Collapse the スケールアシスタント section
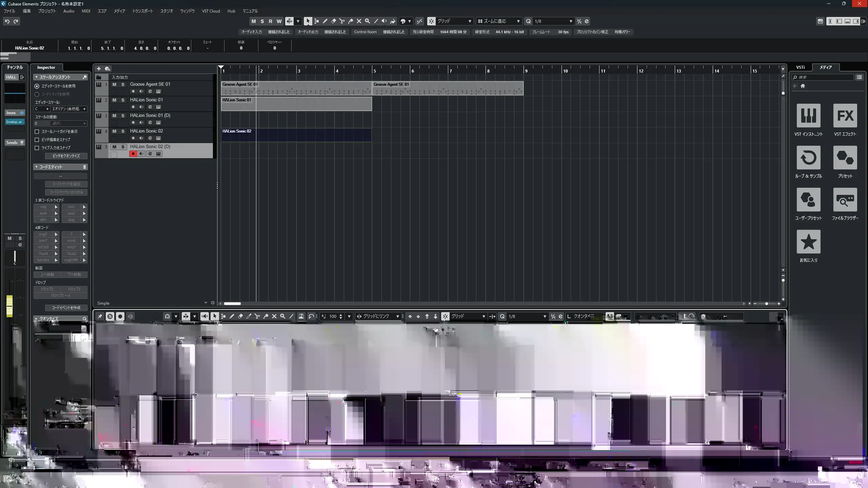 tap(36, 77)
